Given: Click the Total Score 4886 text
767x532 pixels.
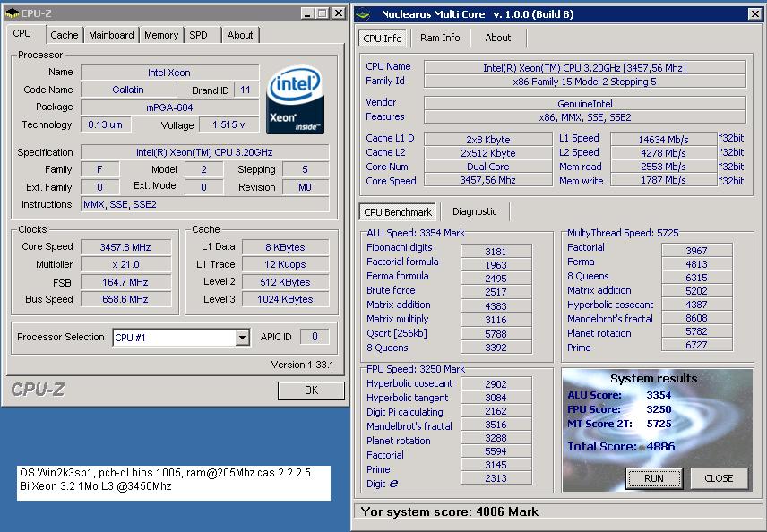Looking at the screenshot, I should 621,446.
